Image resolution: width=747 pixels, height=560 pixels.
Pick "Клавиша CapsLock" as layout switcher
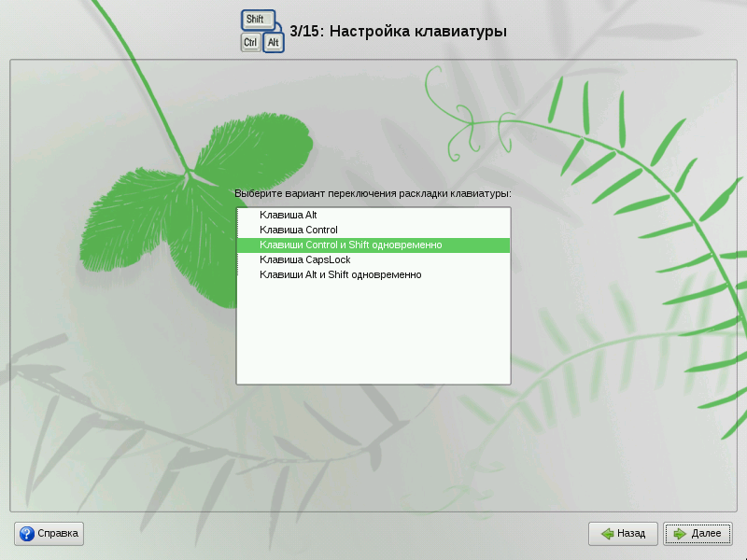[x=304, y=259]
